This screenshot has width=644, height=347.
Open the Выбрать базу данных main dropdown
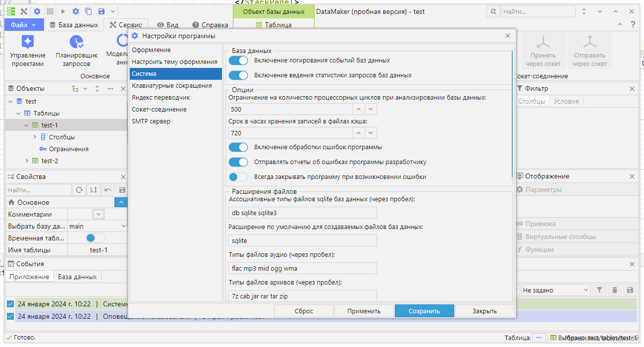click(x=98, y=226)
